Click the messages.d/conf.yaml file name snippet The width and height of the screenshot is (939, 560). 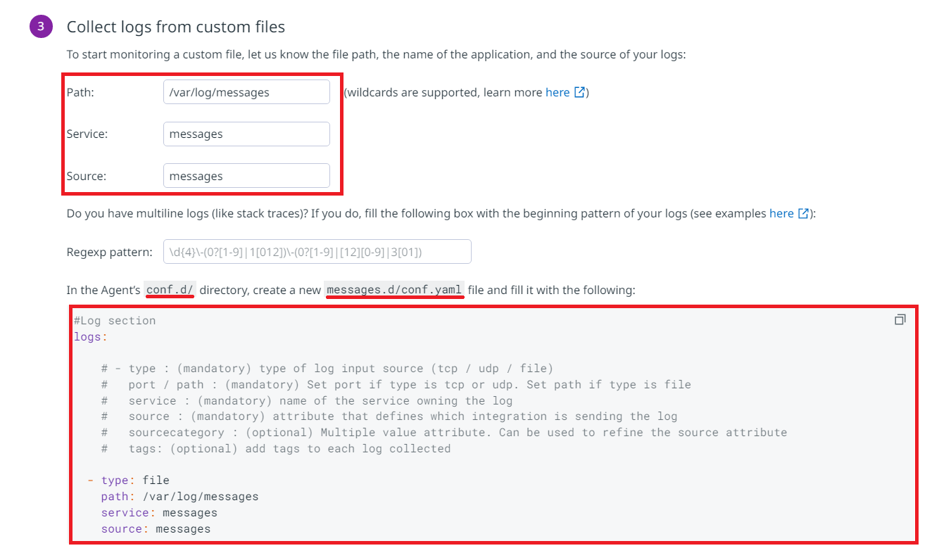[x=394, y=290]
